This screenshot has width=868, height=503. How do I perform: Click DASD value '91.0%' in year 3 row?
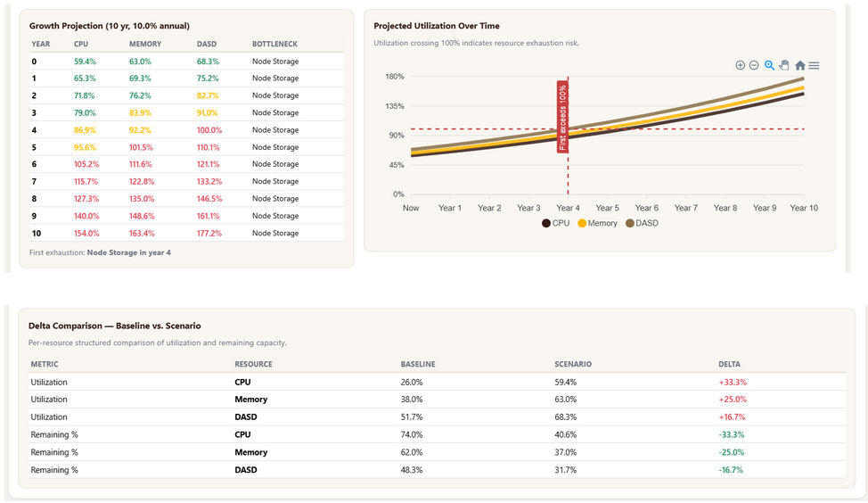[x=207, y=112]
